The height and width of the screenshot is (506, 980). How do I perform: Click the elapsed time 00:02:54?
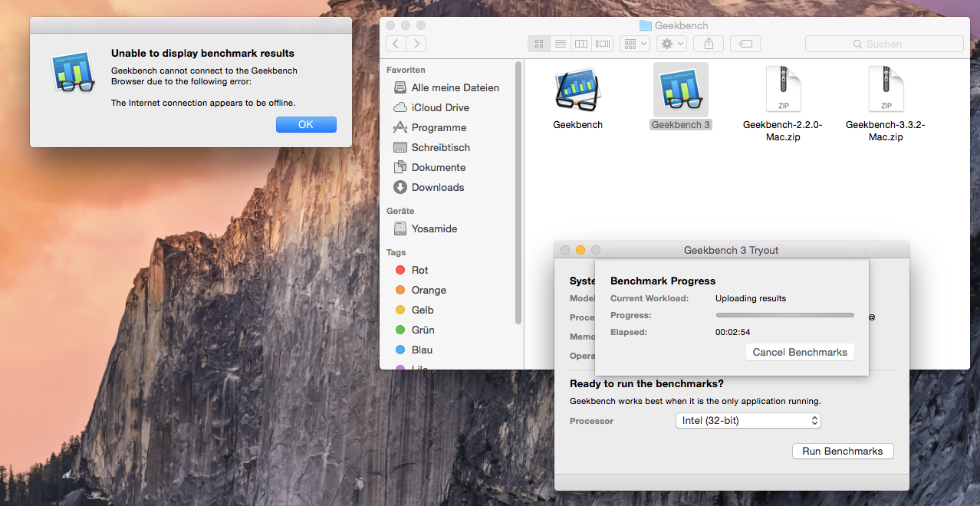click(x=733, y=332)
